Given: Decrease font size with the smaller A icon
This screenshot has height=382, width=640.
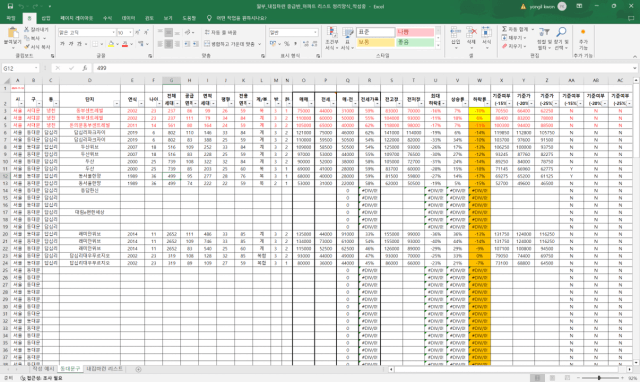Looking at the screenshot, I should tap(146, 32).
